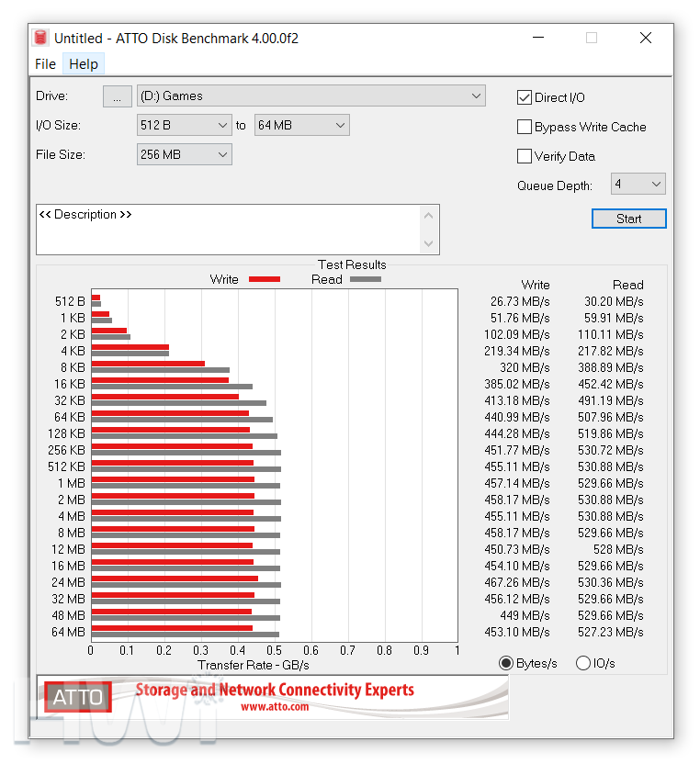Click description scrollbar up arrow

[x=428, y=216]
